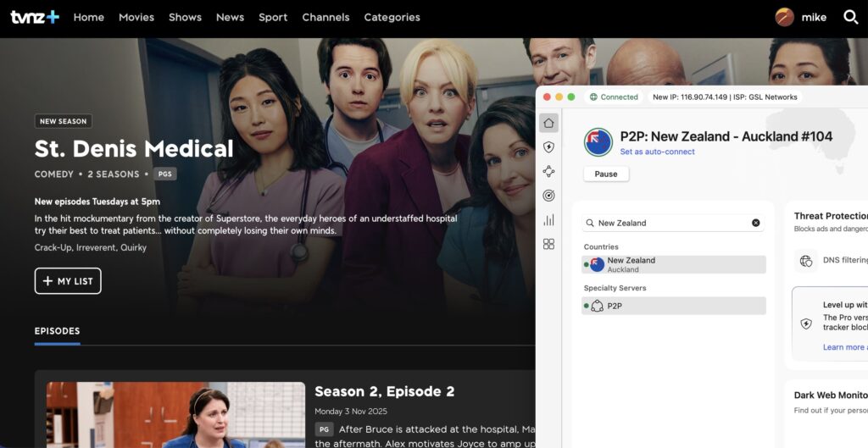The image size is (868, 448).
Task: Open the search magnifier in TVNZ+
Action: click(x=850, y=17)
